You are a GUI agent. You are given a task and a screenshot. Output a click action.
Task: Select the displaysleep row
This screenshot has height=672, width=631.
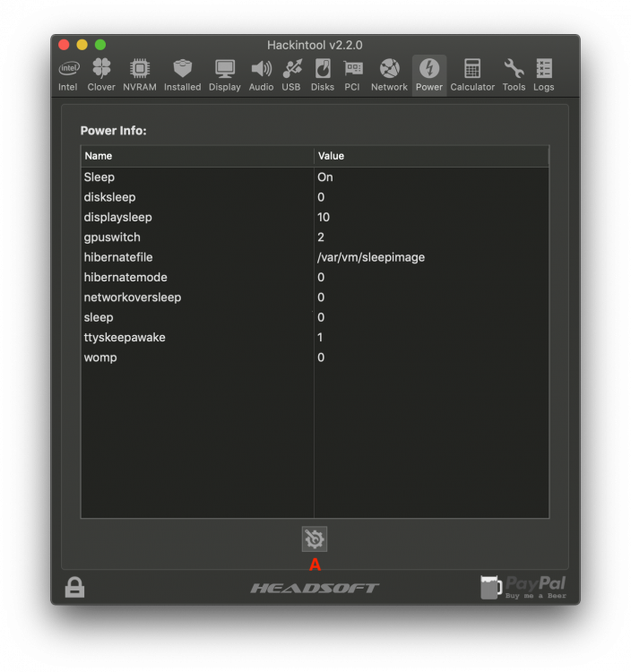click(315, 218)
